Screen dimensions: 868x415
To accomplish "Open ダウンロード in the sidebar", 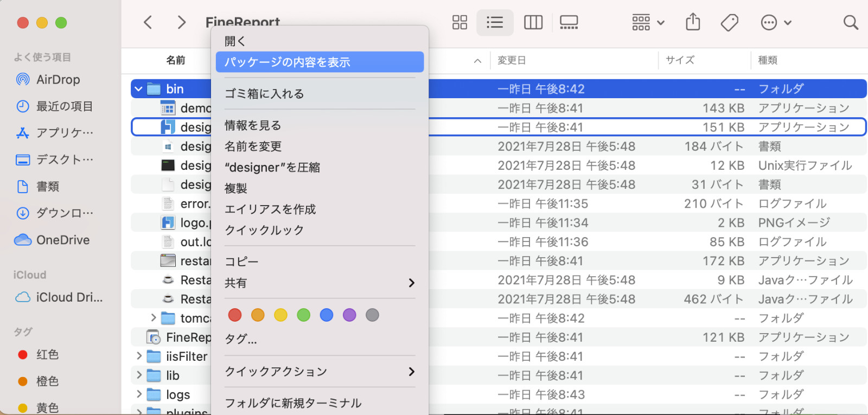I will 54,213.
